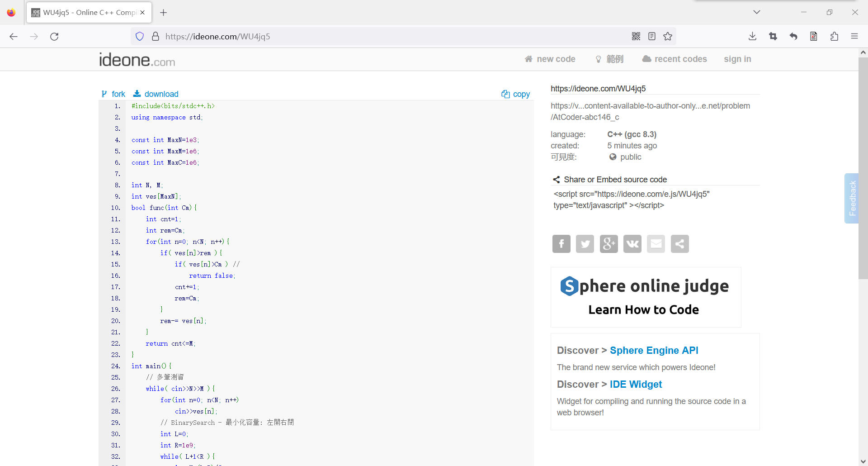Click the C++ (gcc 8.3) language value
868x466 pixels.
tap(632, 134)
